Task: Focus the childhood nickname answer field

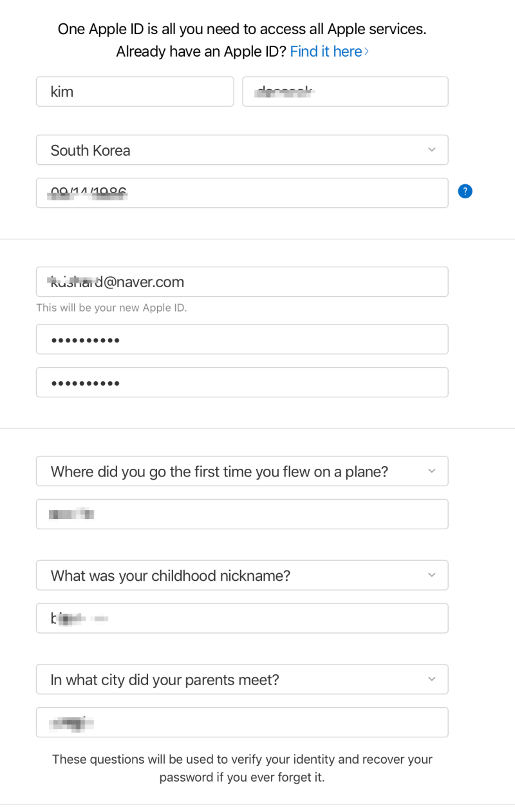Action: click(241, 618)
